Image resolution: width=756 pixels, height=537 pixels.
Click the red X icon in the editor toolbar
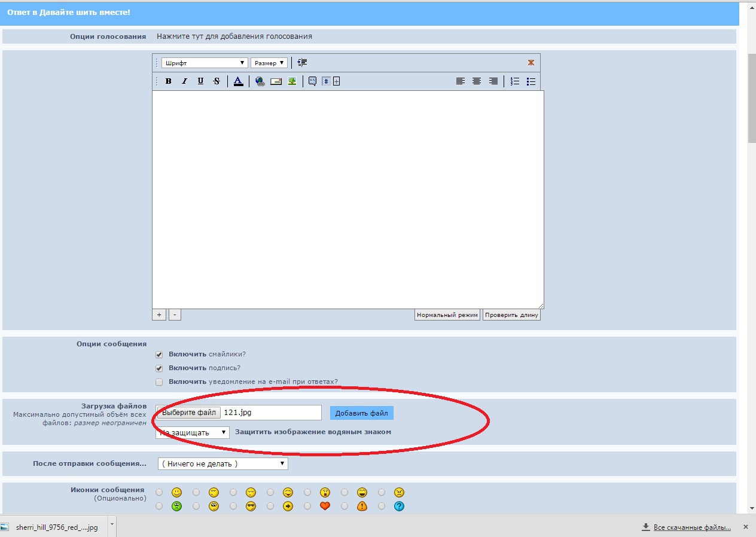pyautogui.click(x=531, y=63)
